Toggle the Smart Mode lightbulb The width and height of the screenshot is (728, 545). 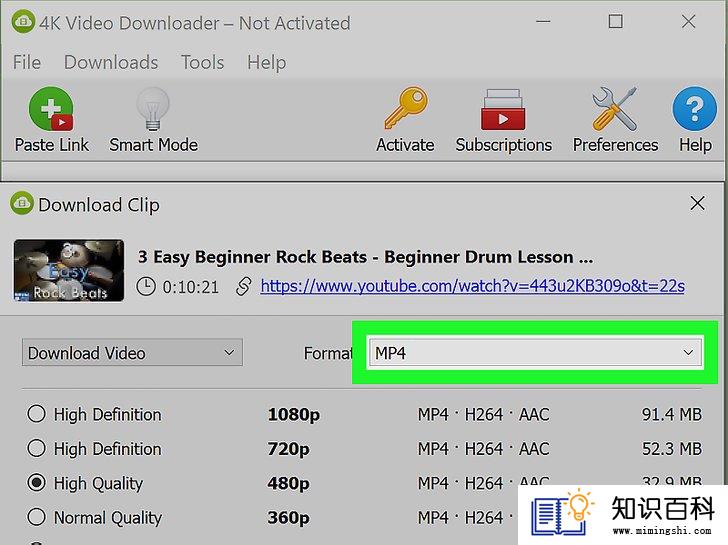(x=153, y=109)
